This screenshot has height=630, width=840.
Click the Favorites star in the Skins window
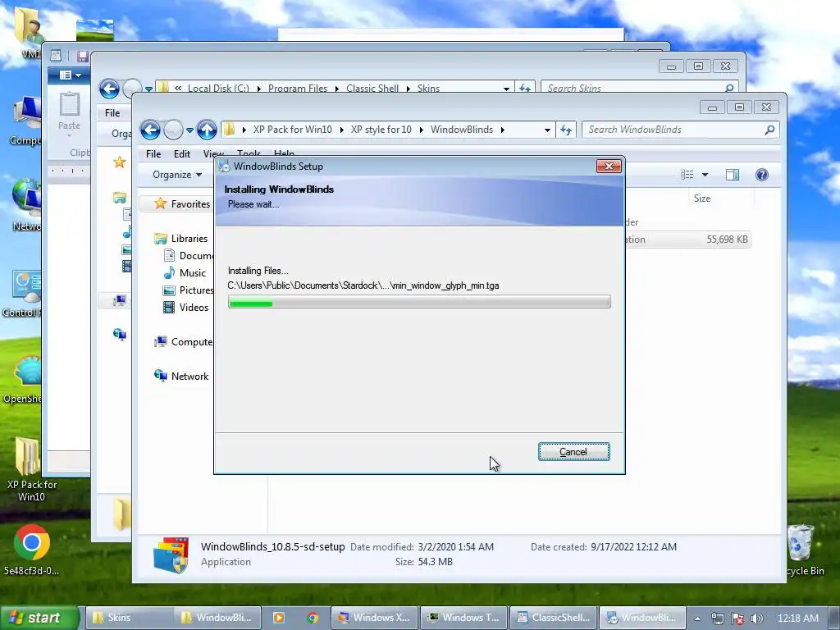[120, 162]
